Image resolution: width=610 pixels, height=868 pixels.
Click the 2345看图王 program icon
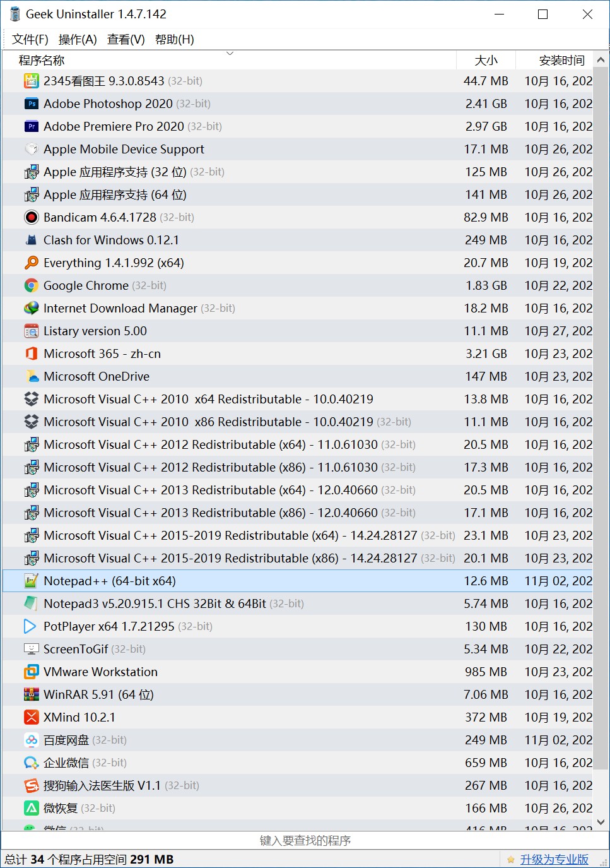click(31, 81)
